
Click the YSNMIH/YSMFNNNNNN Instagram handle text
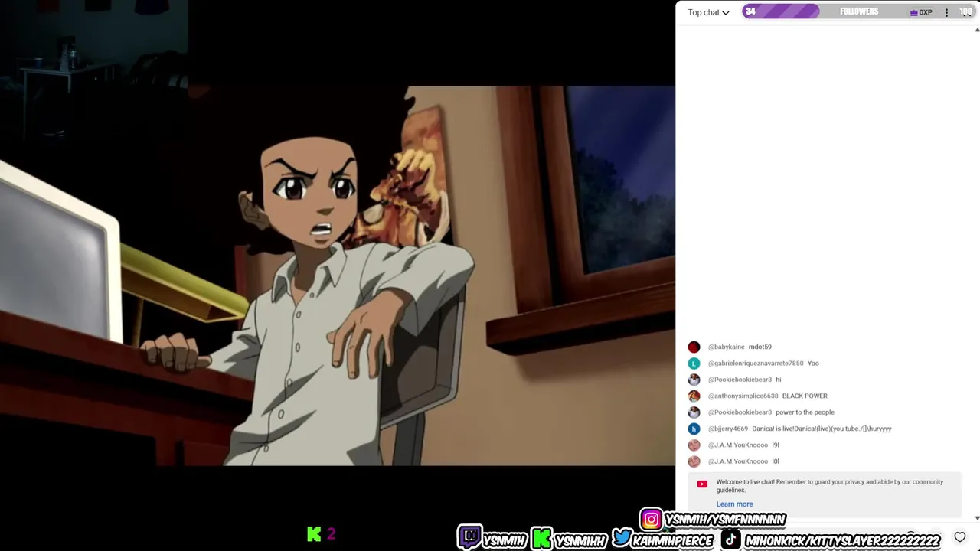point(725,520)
